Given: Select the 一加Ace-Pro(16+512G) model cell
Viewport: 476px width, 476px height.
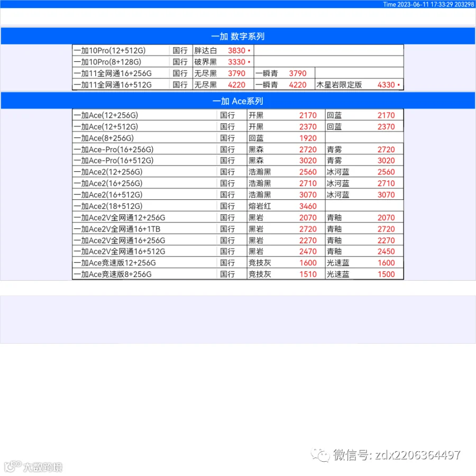Looking at the screenshot, I should [144, 160].
